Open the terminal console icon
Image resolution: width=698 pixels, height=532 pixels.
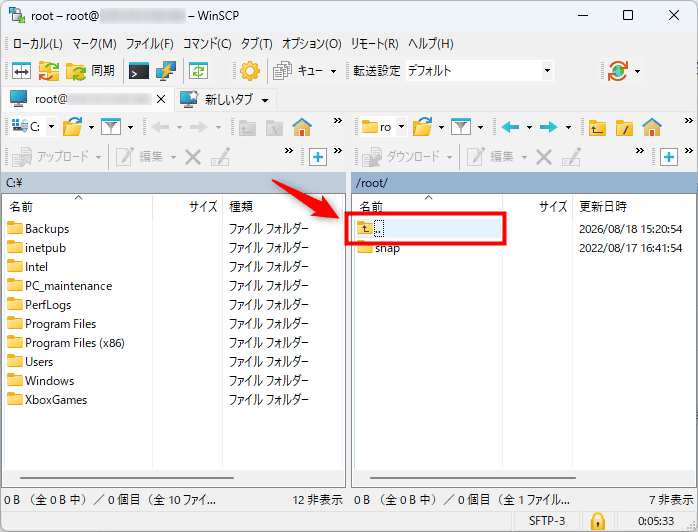(x=138, y=71)
